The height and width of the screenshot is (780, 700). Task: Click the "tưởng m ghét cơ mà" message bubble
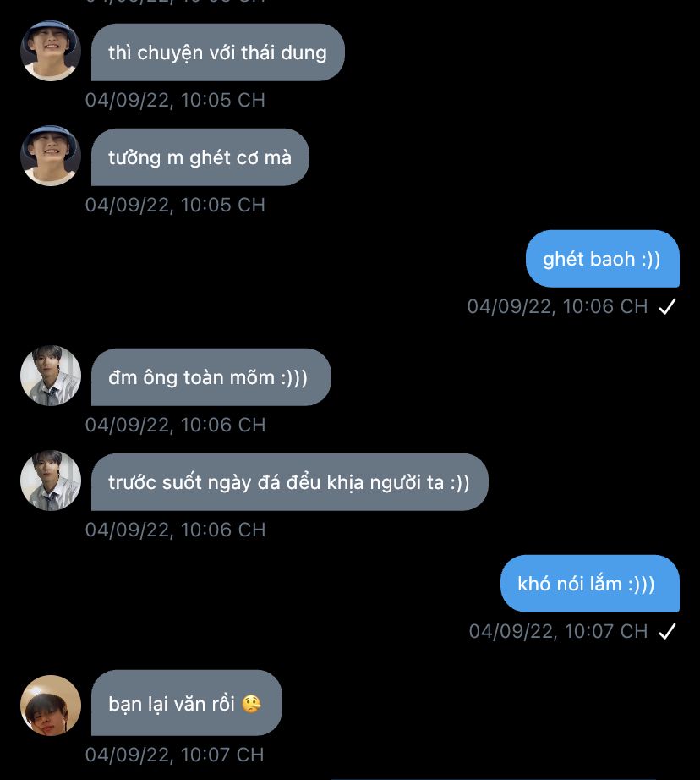click(200, 157)
